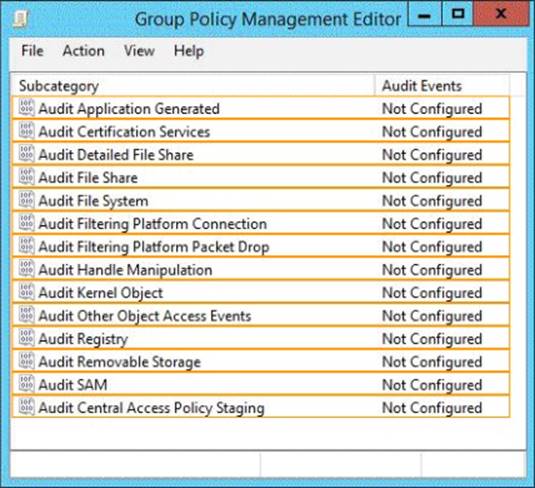This screenshot has height=488, width=535.
Task: Select Audit Central Access Policy Staging
Action: coord(261,407)
